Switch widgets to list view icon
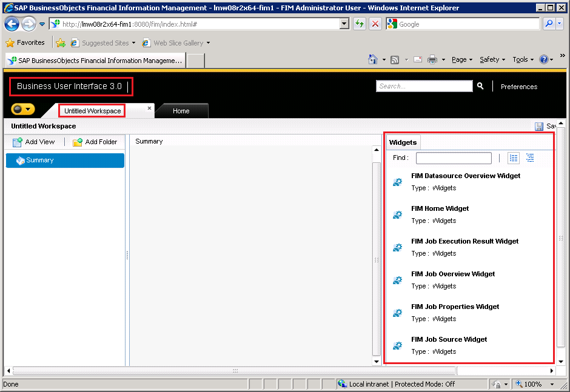This screenshot has height=392, width=570. click(x=513, y=158)
